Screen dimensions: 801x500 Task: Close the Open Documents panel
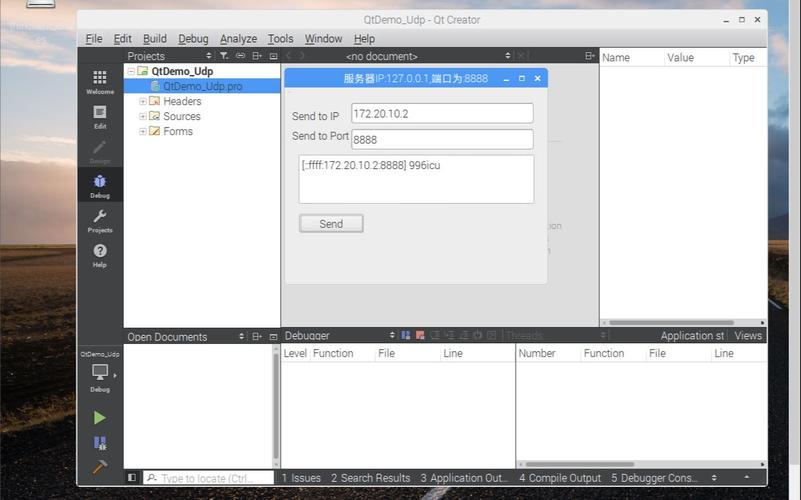click(x=273, y=337)
